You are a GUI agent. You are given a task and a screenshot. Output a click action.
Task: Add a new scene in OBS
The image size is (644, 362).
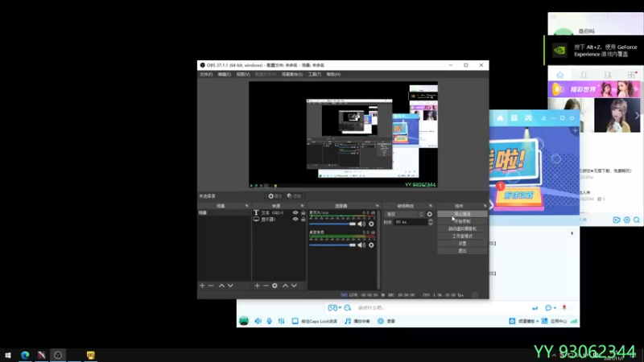tap(202, 286)
